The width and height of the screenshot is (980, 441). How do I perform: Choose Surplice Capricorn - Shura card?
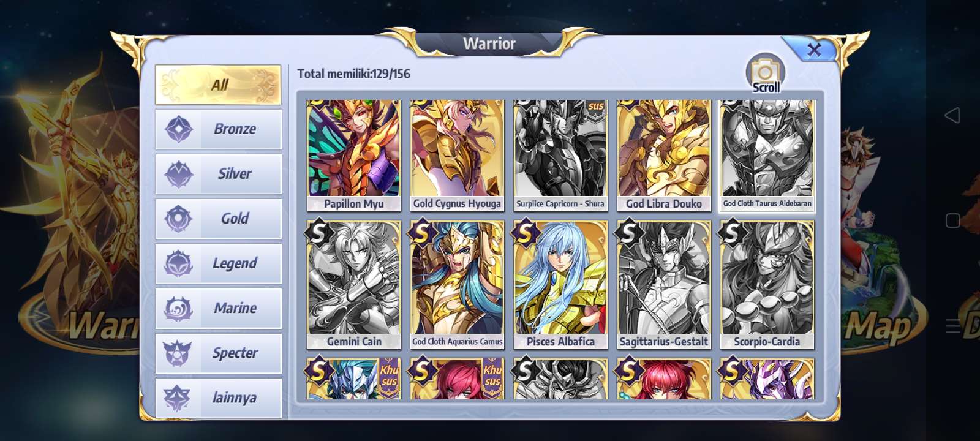[560, 156]
